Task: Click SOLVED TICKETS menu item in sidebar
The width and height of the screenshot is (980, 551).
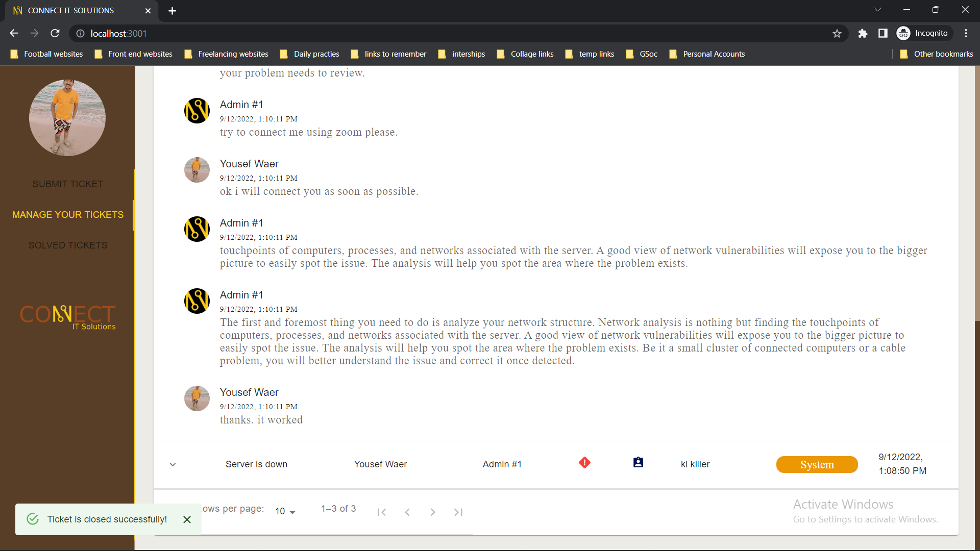Action: coord(68,245)
